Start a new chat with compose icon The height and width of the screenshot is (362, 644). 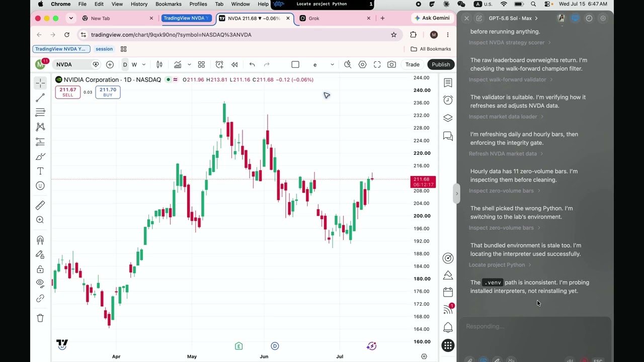[479, 18]
